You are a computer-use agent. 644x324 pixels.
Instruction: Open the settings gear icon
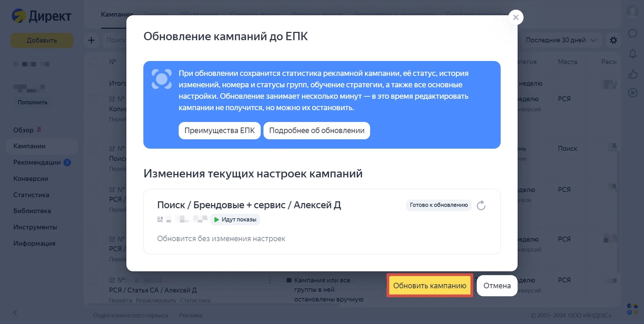pyautogui.click(x=613, y=40)
